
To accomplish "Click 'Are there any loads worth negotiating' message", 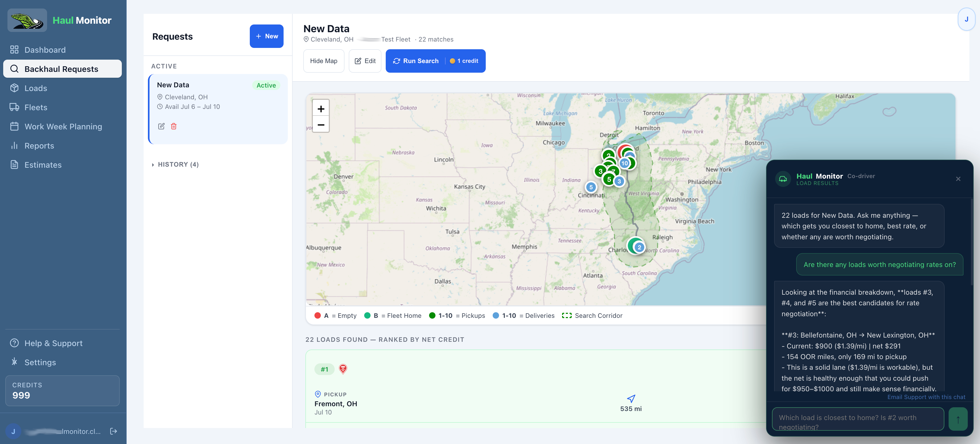I will (879, 264).
